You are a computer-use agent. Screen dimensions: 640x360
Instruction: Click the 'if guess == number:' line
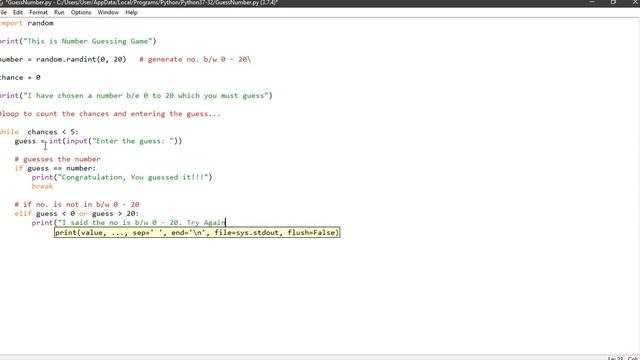point(55,168)
